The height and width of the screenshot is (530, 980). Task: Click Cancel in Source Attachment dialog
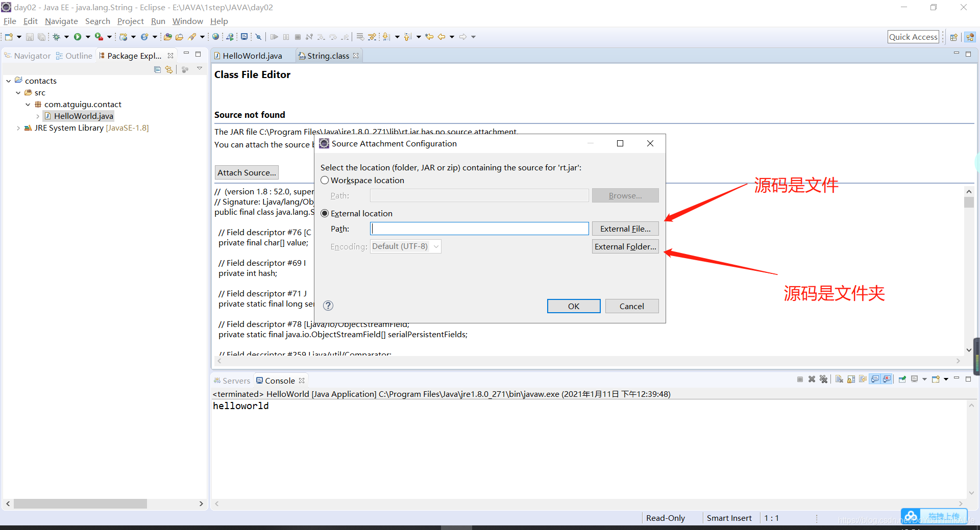click(x=631, y=306)
